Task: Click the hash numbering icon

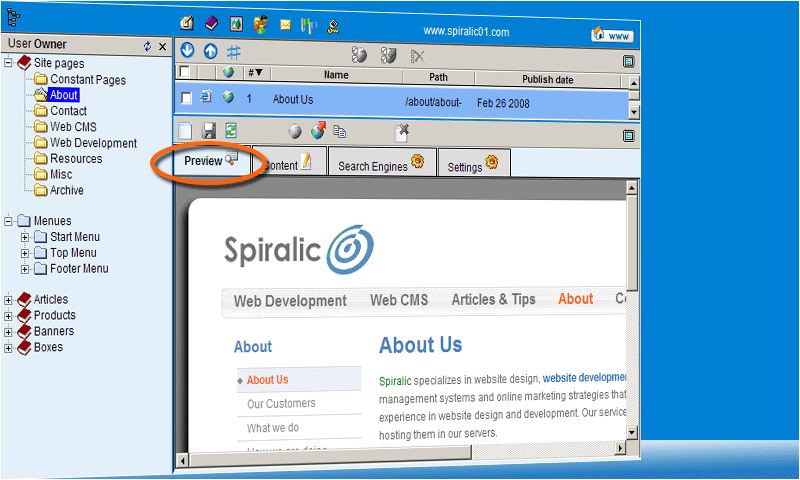Action: (234, 52)
